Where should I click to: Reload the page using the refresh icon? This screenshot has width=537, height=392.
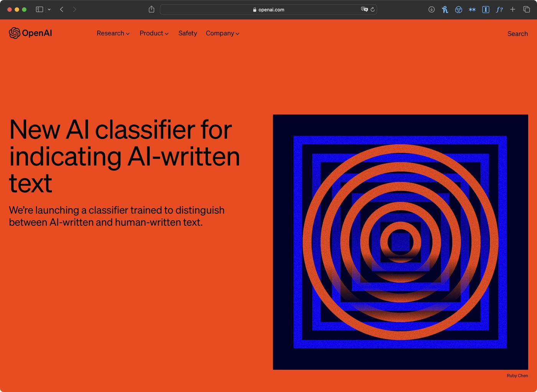(x=372, y=9)
